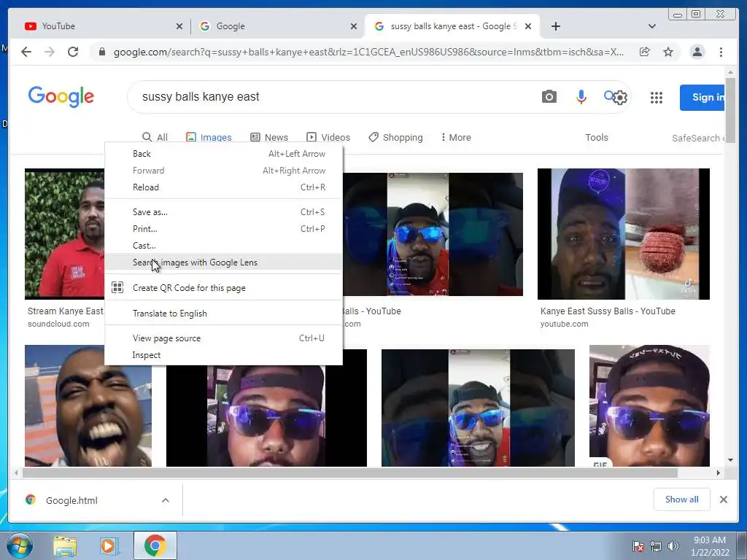
Task: Open the meatball image thumbnail from youtube.com
Action: tap(624, 234)
